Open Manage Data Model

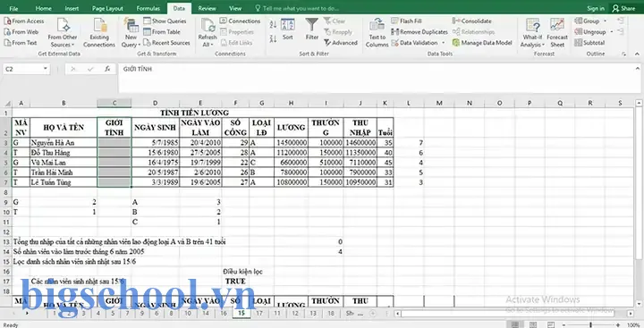pos(482,42)
